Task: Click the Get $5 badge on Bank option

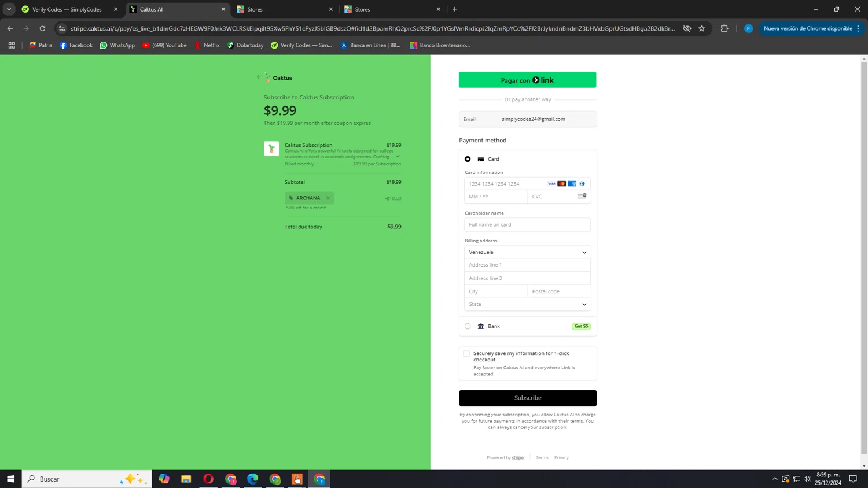Action: click(581, 326)
